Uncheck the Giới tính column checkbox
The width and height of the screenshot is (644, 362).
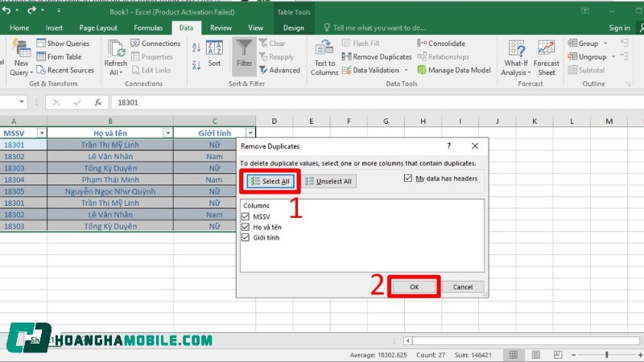pos(246,237)
